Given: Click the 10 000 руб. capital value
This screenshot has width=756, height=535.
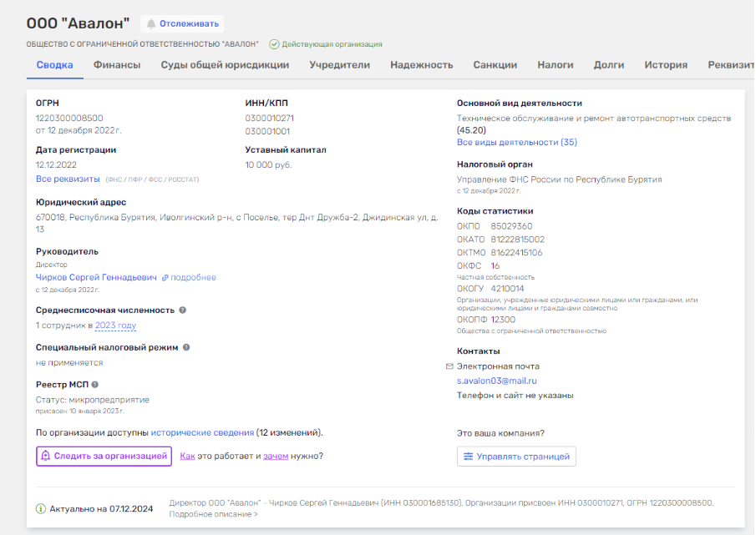Looking at the screenshot, I should (268, 165).
